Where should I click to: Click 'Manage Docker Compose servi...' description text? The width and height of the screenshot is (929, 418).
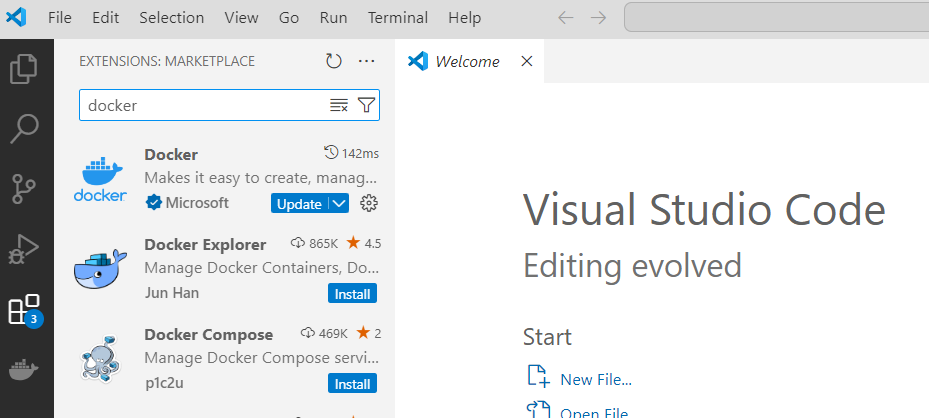(261, 358)
